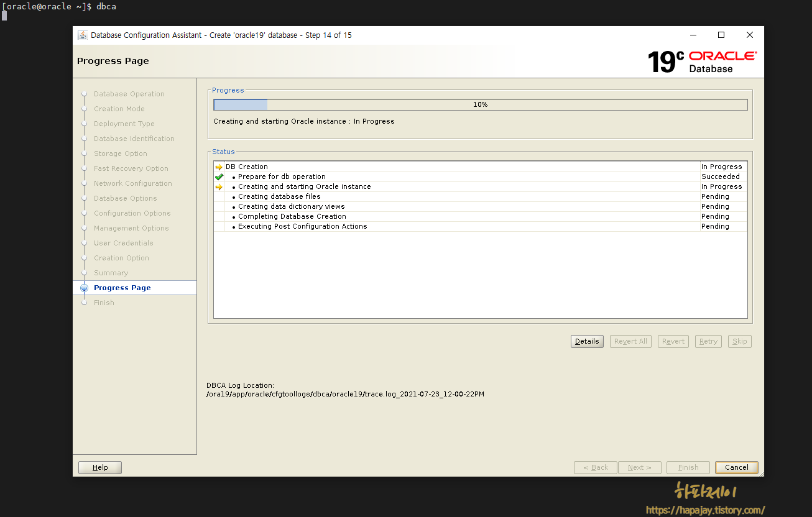Select the Deployment Type step
The image size is (812, 517).
coord(124,124)
